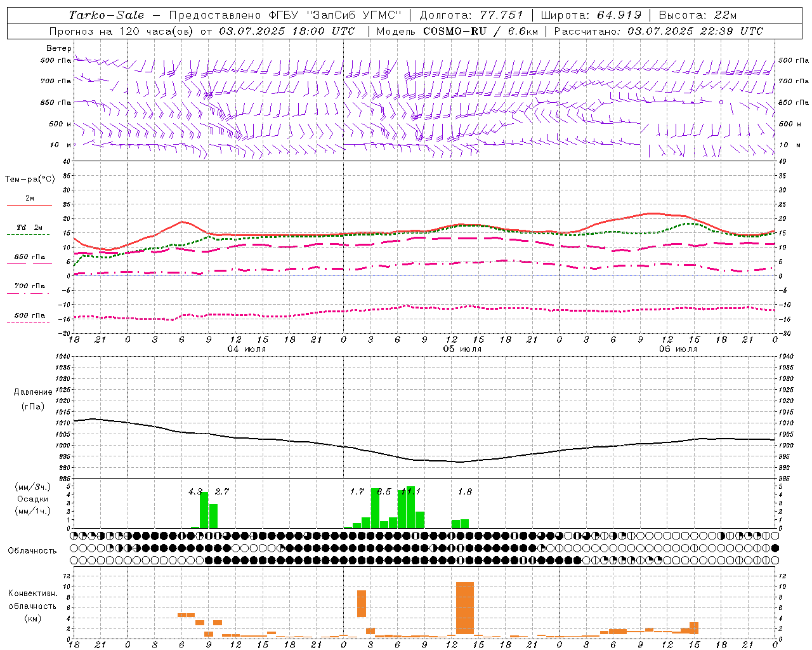Click the 1.7 precipitation total
This screenshot has width=812, height=650.
pyautogui.click(x=357, y=491)
